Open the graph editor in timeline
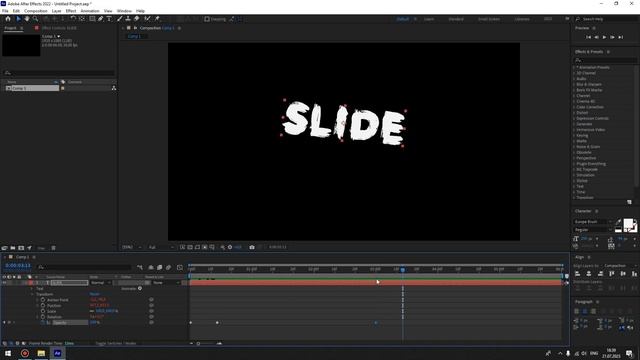The image size is (640, 360). pyautogui.click(x=180, y=267)
